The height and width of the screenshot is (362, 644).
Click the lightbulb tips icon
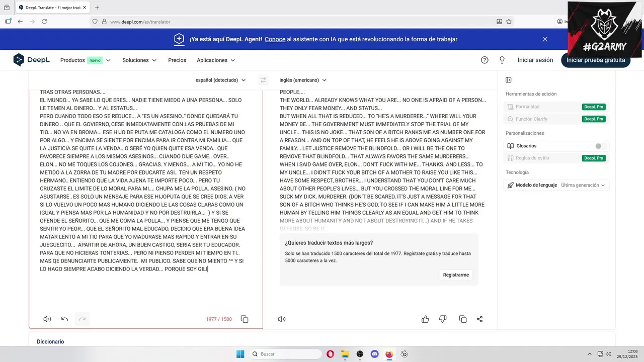(502, 60)
